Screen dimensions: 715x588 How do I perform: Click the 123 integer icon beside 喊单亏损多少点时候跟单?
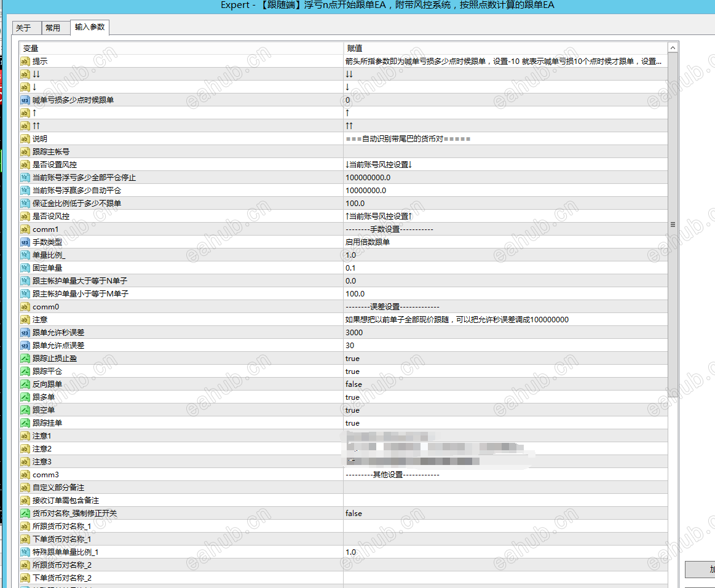coord(25,100)
